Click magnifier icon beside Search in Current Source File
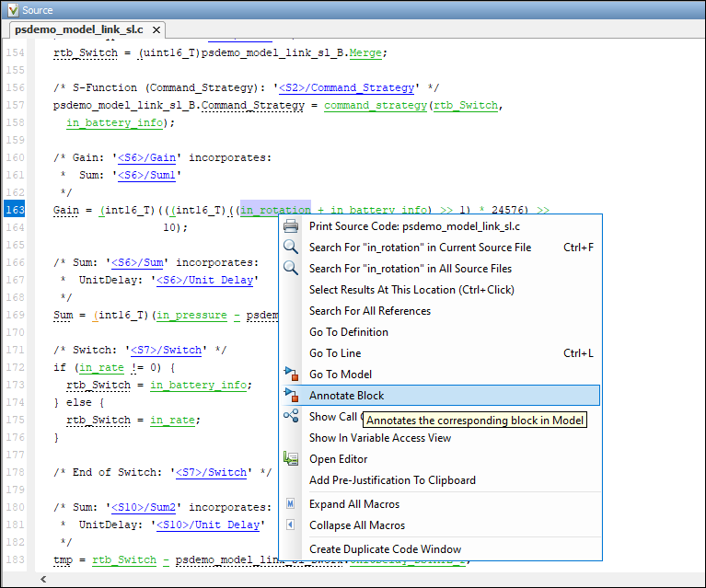 click(x=291, y=248)
